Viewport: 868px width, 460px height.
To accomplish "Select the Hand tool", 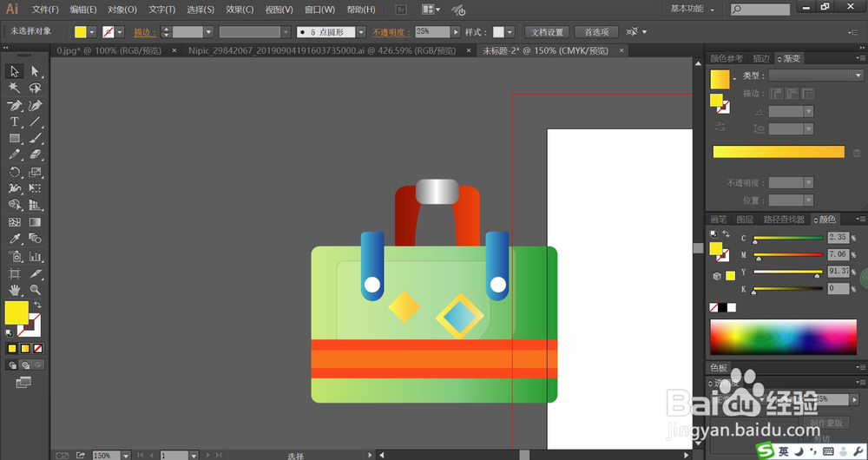I will [x=15, y=290].
